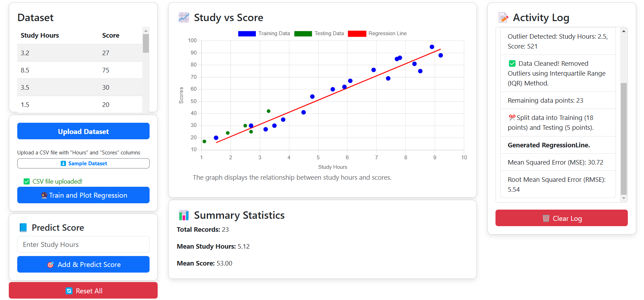The image size is (644, 300).
Task: Click the refresh icon on Reset All
Action: coord(69,291)
